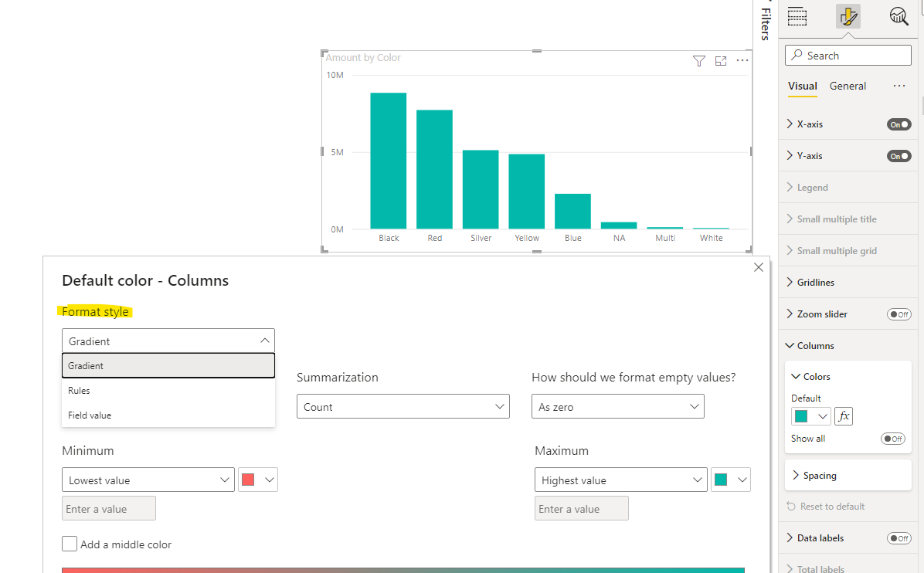
Task: Click the NA axis label
Action: (619, 238)
